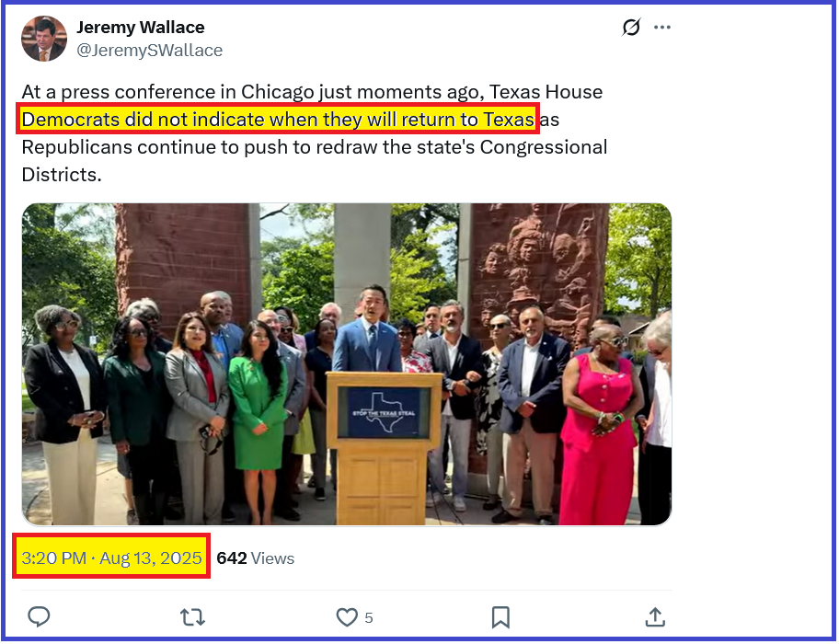The width and height of the screenshot is (839, 644).
Task: Click the speaker in blue suit
Action: pos(367,330)
